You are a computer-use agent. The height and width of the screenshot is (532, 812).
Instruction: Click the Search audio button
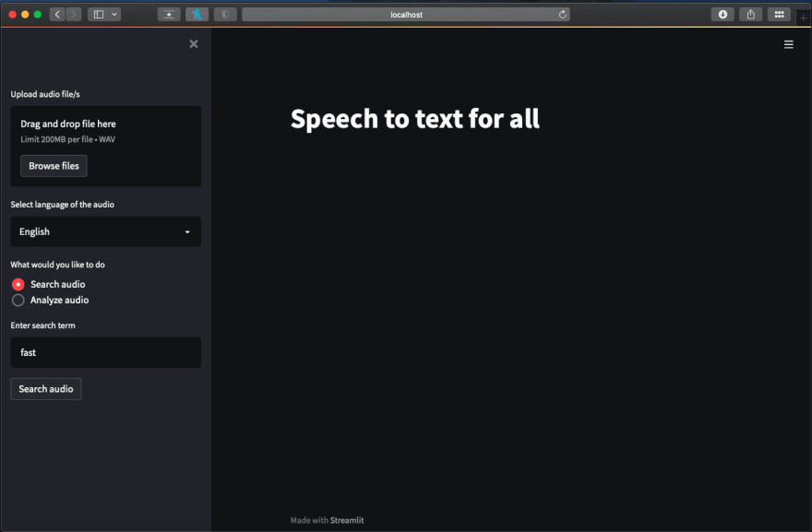[46, 389]
